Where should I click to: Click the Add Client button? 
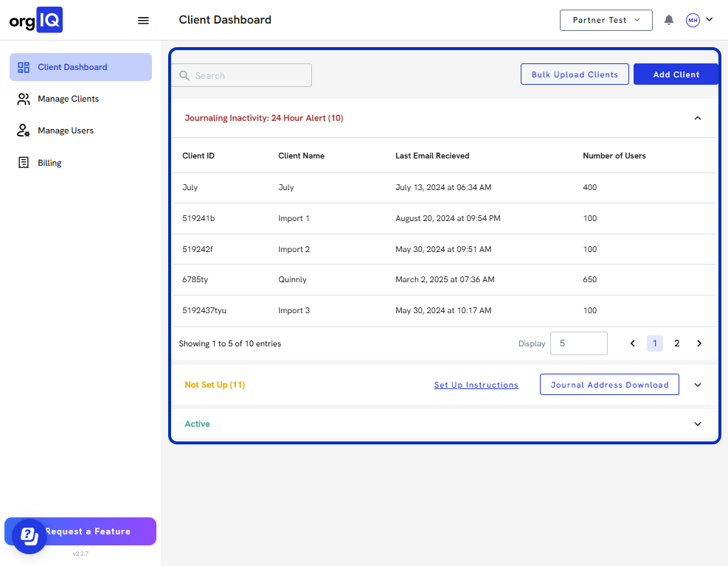[676, 74]
